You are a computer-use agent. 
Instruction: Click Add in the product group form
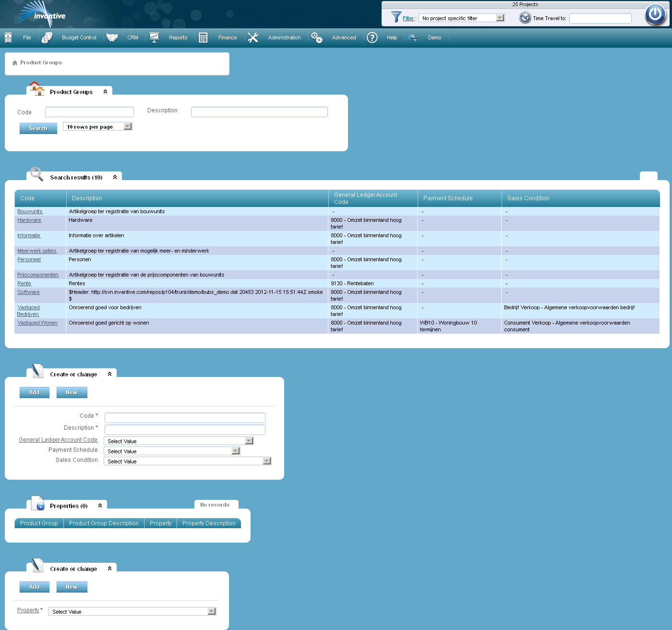click(35, 392)
